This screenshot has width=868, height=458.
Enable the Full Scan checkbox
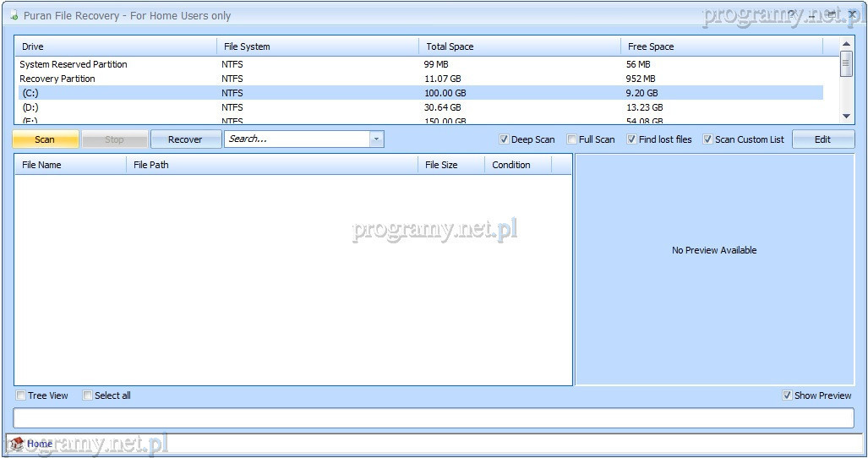(x=572, y=139)
